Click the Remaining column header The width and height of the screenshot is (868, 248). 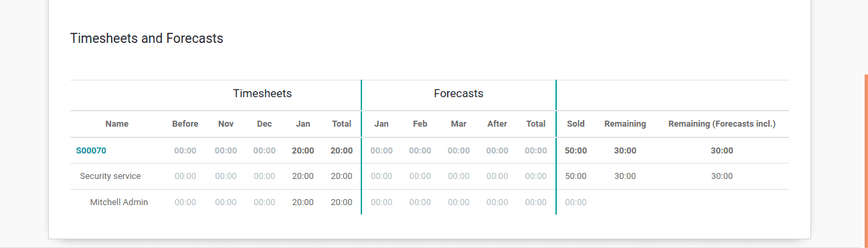pos(625,124)
